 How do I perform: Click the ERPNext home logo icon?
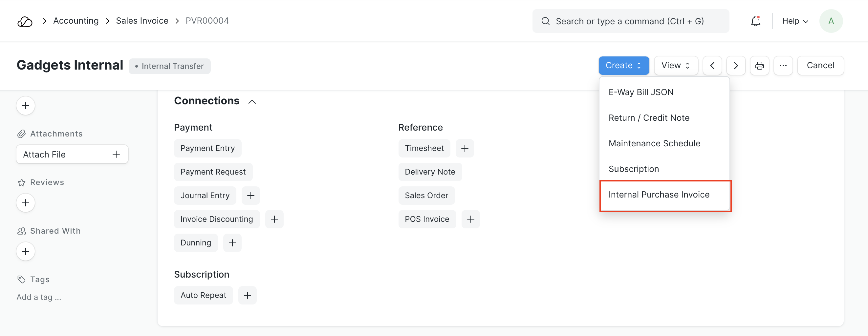tap(25, 21)
